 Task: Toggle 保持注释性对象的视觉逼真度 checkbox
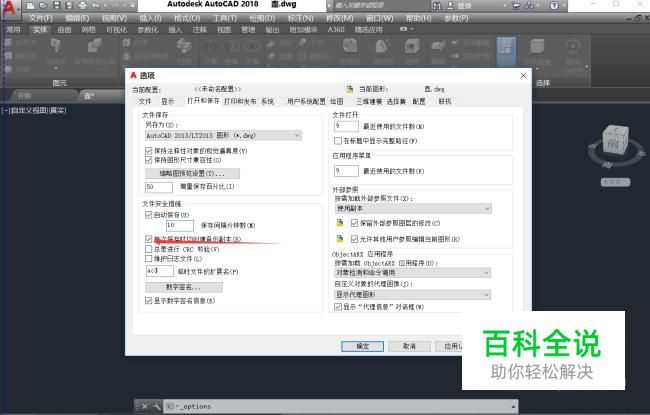[x=148, y=150]
